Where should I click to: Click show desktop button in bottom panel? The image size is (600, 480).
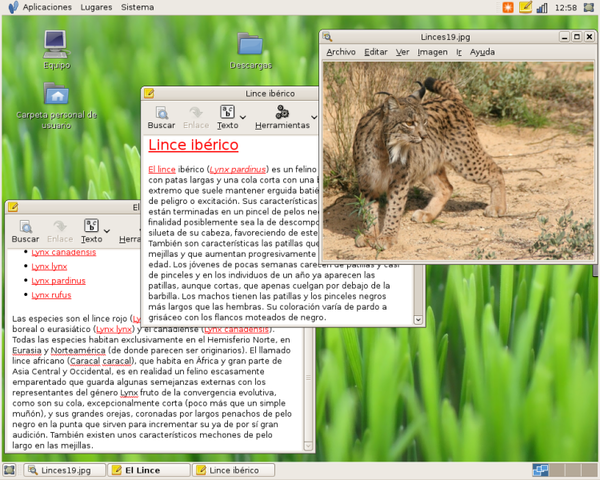(x=9, y=470)
